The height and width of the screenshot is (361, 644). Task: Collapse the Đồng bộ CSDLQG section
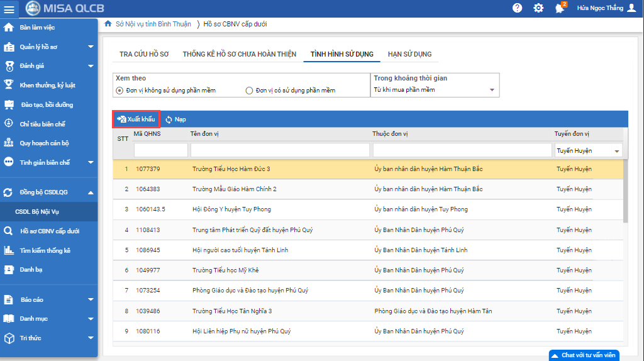91,192
